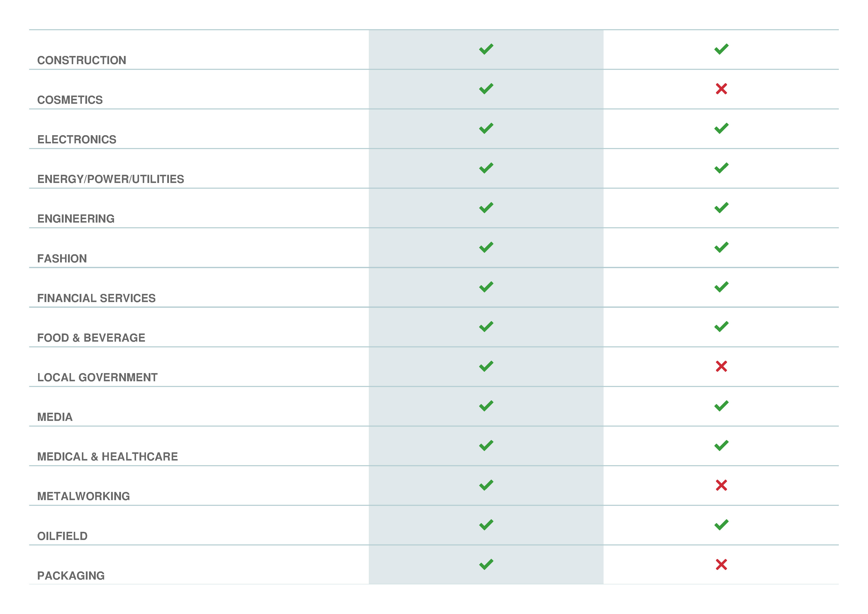Click Media row's green check in shaded column

(486, 406)
